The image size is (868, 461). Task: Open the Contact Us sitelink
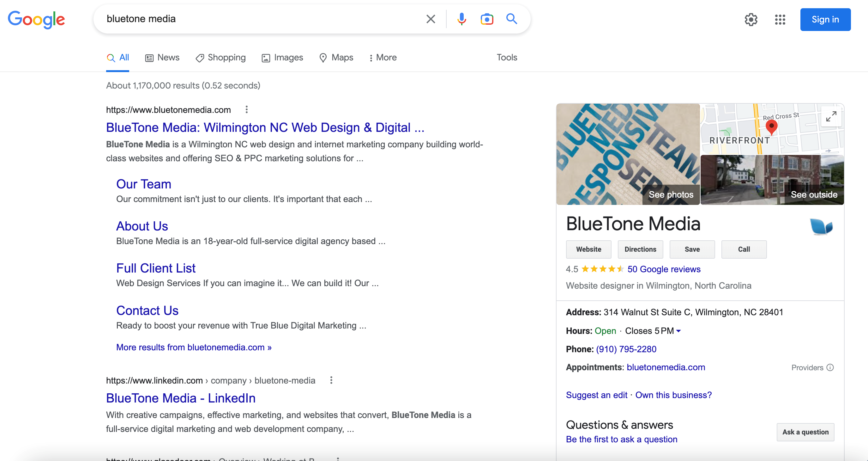[x=148, y=310]
